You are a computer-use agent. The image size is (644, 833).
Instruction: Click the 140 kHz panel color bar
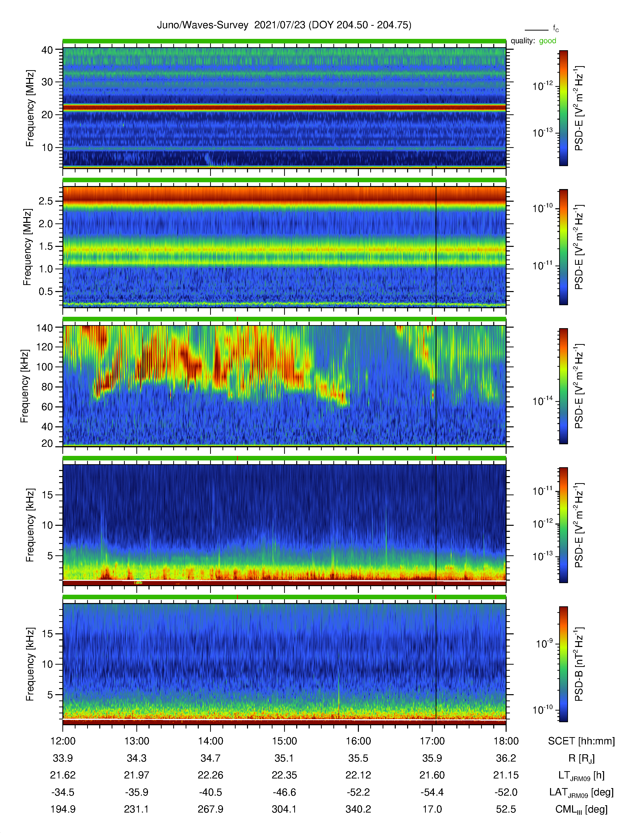point(563,386)
